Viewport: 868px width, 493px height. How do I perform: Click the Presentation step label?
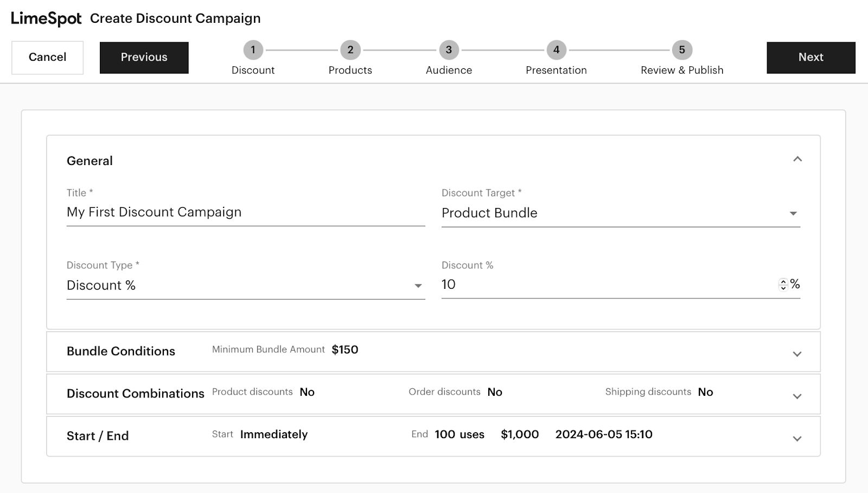tap(556, 71)
